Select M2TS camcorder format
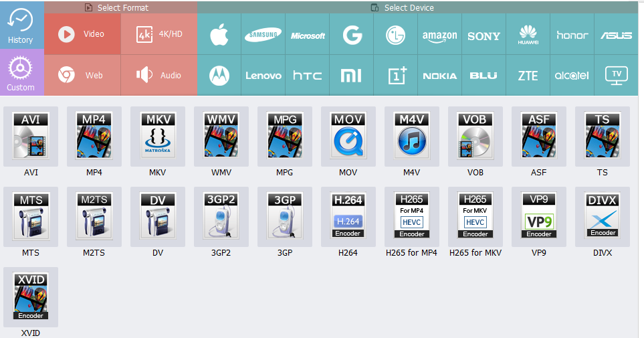Screen dimensions: 644x338 (94, 217)
